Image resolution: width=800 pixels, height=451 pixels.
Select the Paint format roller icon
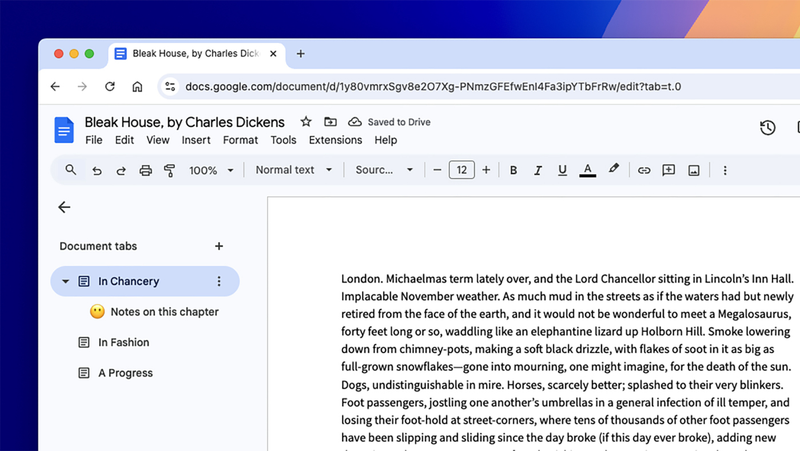[x=169, y=171]
